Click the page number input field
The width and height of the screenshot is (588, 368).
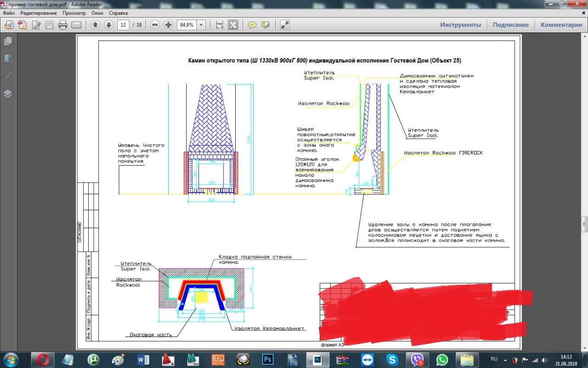tap(123, 25)
